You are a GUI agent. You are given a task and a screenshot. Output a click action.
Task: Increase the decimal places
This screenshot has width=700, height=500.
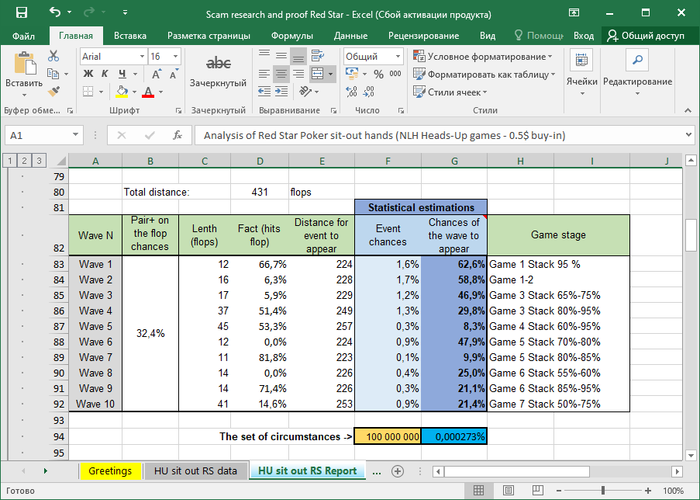point(352,92)
